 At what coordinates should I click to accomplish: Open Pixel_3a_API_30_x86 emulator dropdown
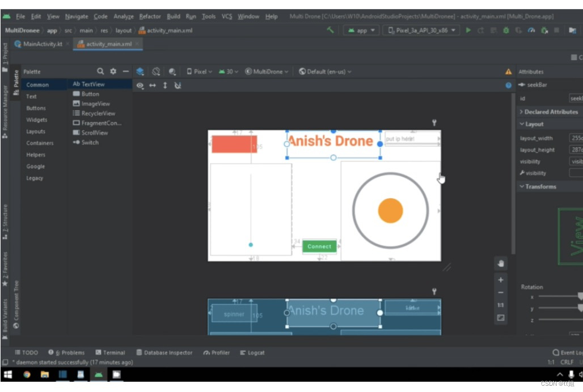[421, 30]
